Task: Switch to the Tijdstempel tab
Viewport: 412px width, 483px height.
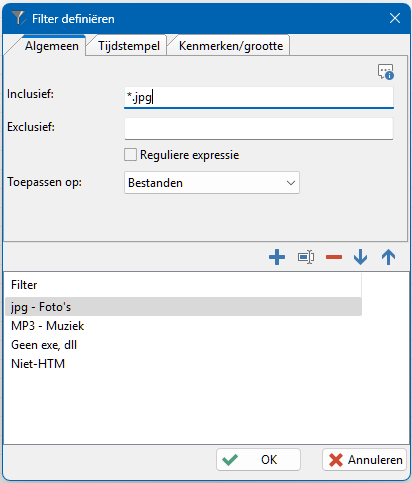Action: pos(129,46)
